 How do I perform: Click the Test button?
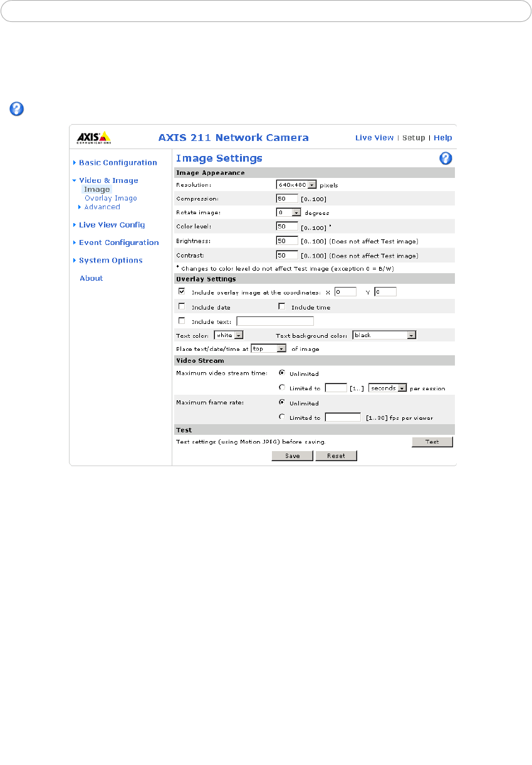pyautogui.click(x=432, y=442)
